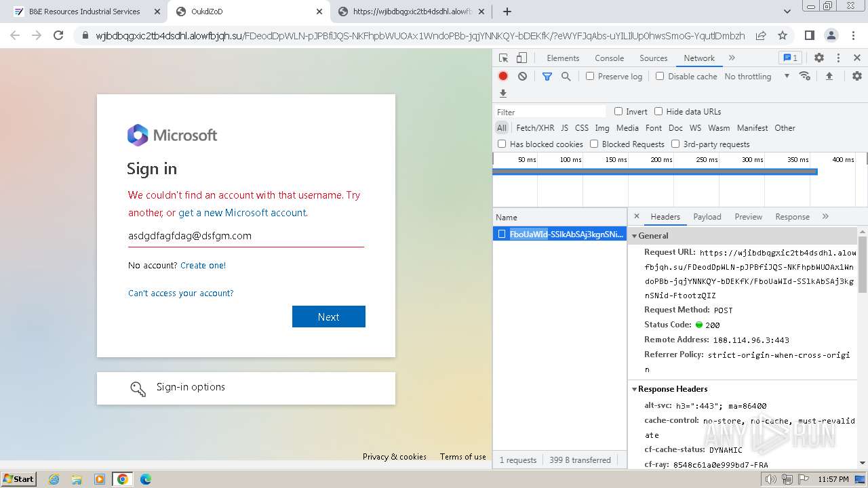Open Windows Start menu
Screen dimensions: 868x488
[x=18, y=479]
